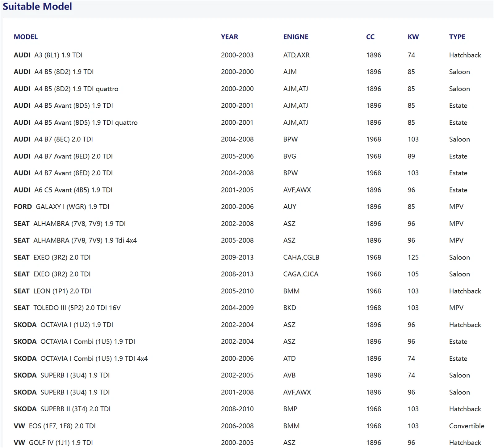Click AUDI A4 B5 Avant (8D5) 1.9 TDI quattro
The image size is (494, 448).
click(76, 122)
